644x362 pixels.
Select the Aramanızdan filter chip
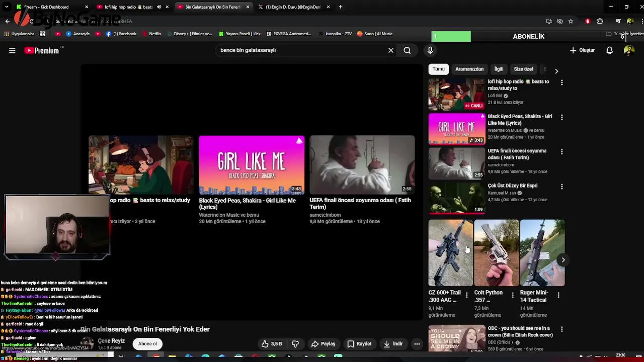tap(469, 69)
